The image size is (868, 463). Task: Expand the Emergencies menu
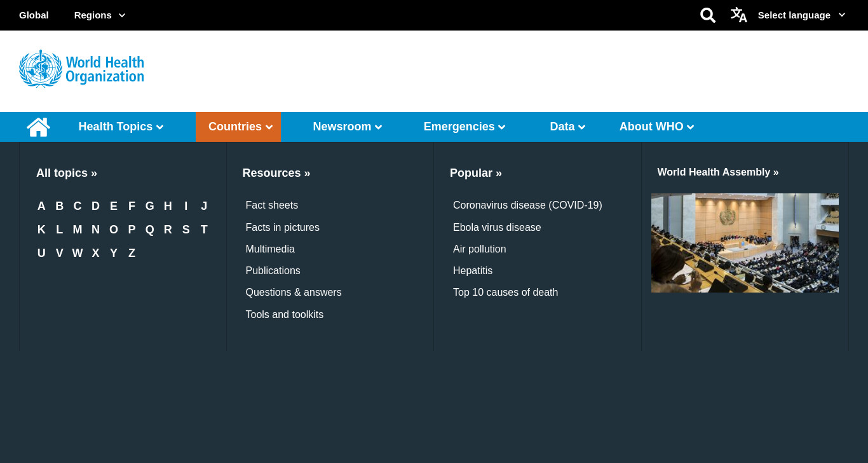coord(464,127)
